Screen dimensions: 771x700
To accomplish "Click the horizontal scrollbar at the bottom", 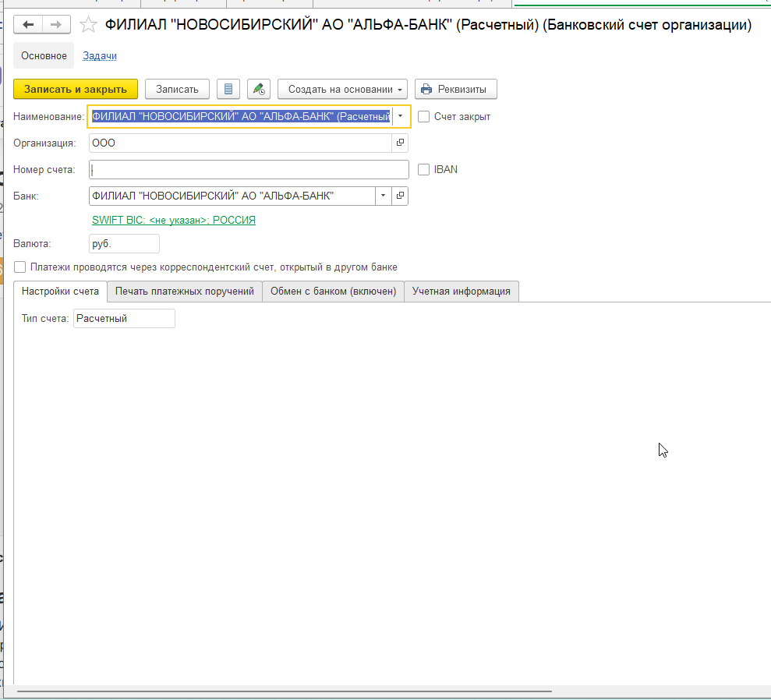I will 285,691.
